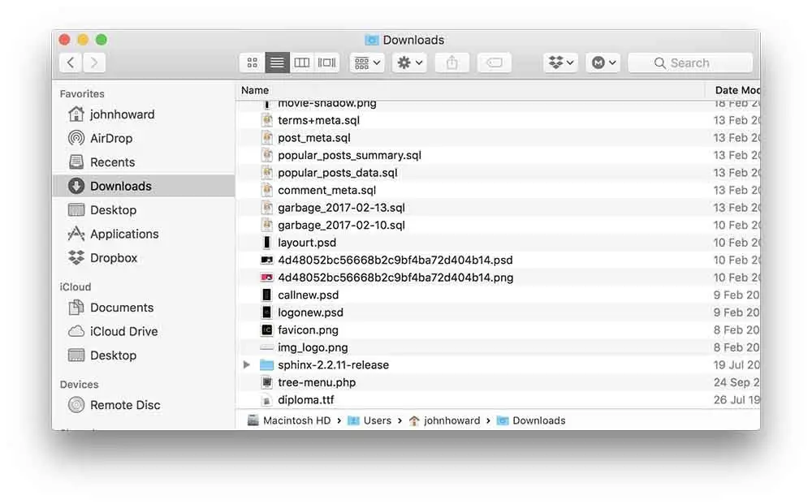Click Users in the path bar
This screenshot has height=504, width=812.
[x=369, y=420]
